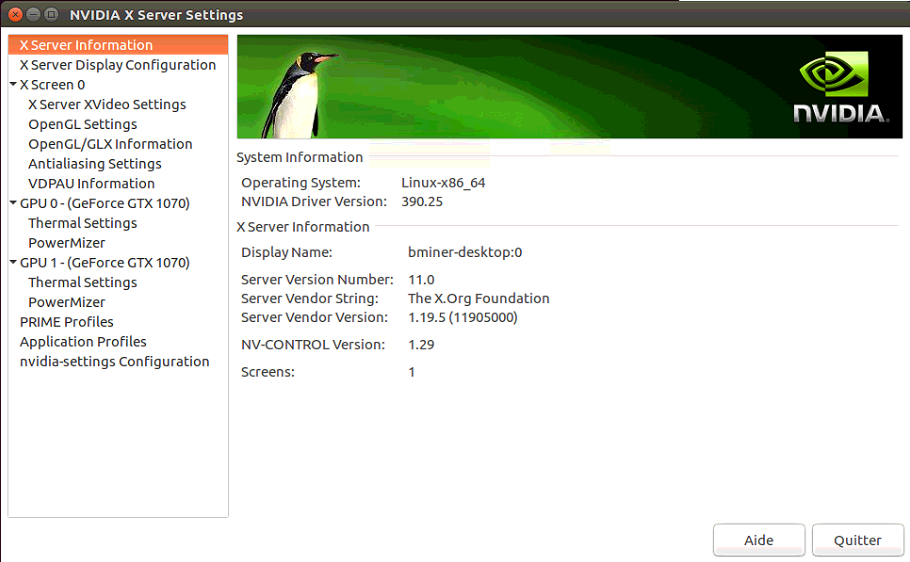Click the Quitter button
This screenshot has height=562, width=910.
(857, 540)
